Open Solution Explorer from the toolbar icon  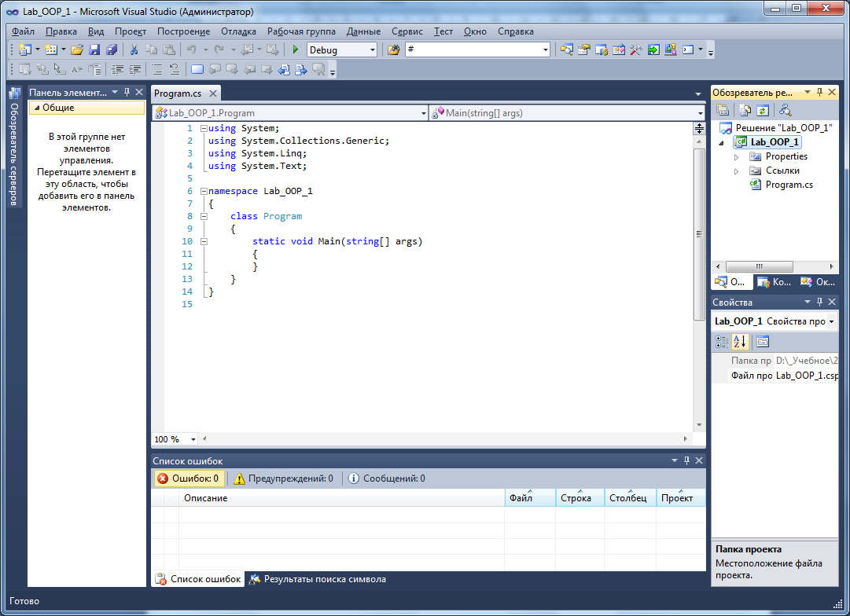pyautogui.click(x=566, y=49)
